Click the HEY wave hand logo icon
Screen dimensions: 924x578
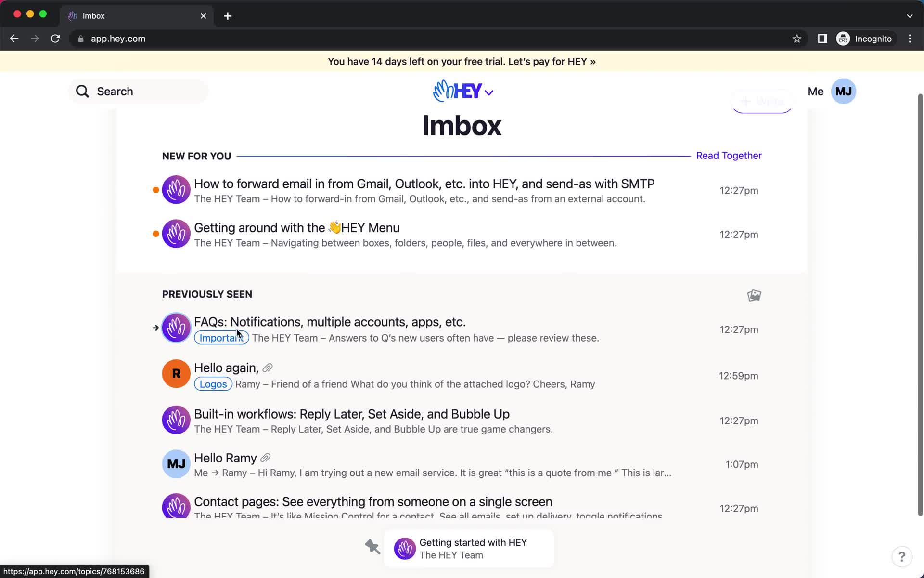click(442, 91)
